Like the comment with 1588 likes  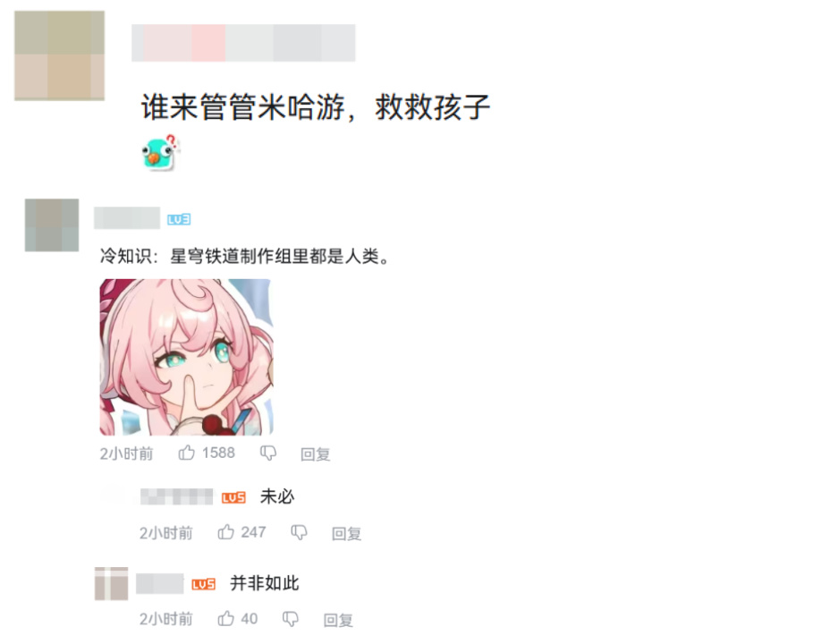point(187,453)
